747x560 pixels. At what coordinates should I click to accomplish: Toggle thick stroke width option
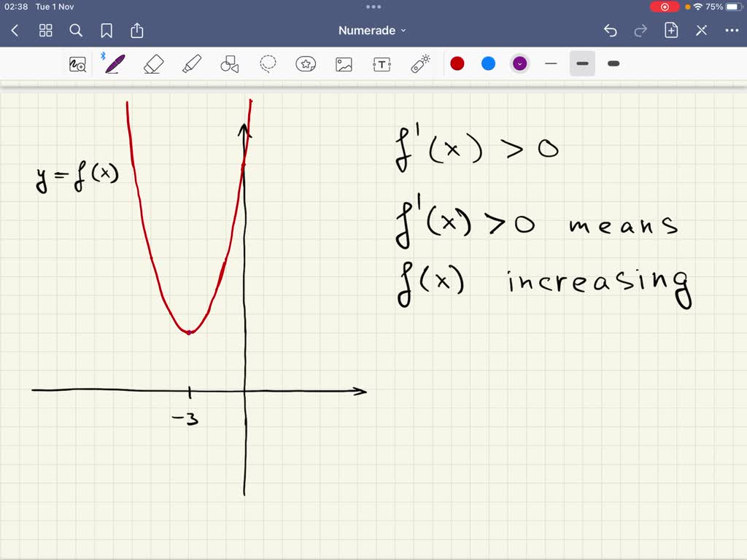tap(613, 64)
